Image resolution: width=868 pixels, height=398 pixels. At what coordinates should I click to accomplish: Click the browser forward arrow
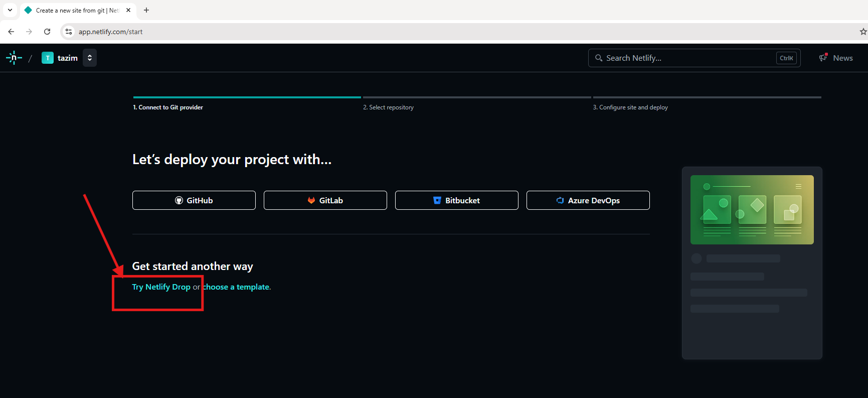coord(29,32)
